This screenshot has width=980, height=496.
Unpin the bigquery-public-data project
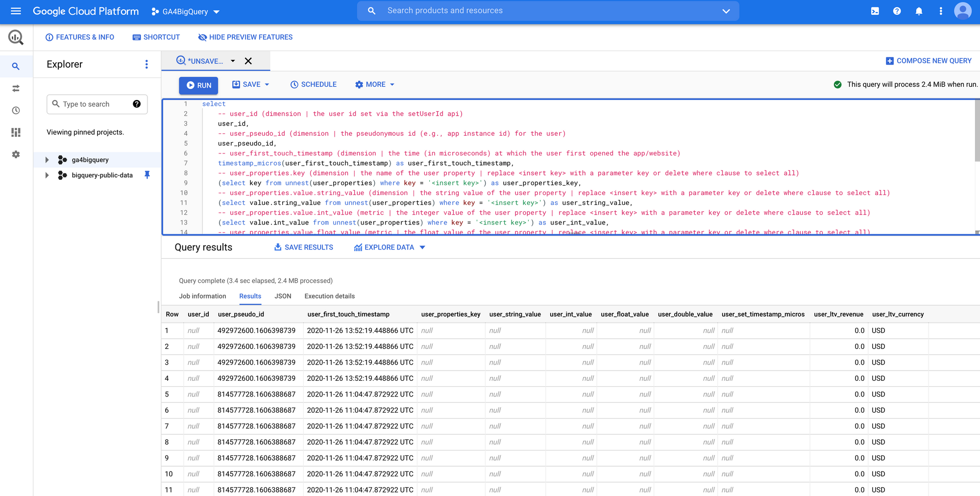147,175
